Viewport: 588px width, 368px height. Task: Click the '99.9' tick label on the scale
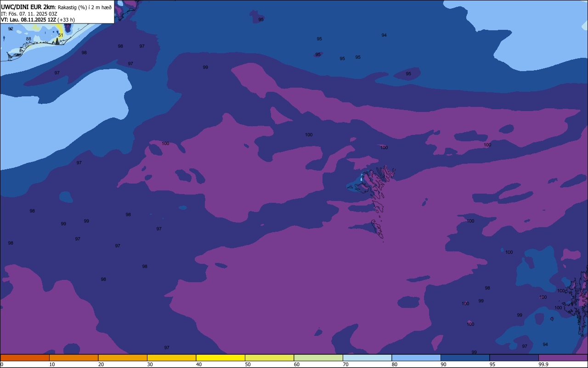[543, 364]
